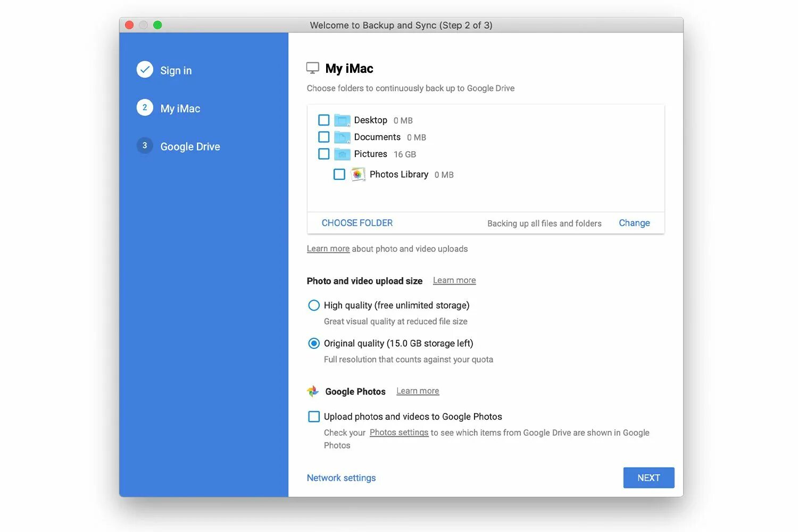Screen dimensions: 798x532
Task: Click the Documents folder name
Action: (377, 137)
